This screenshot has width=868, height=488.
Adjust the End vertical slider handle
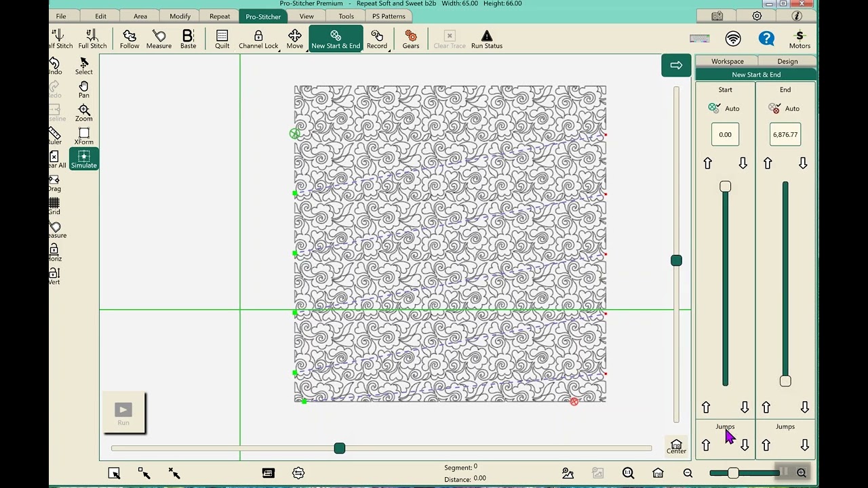[785, 381]
